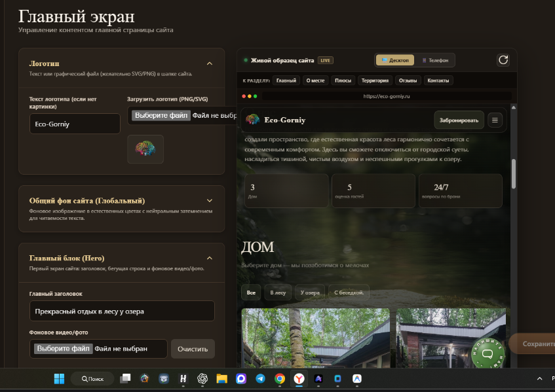The height and width of the screenshot is (392, 555).
Task: Filter houses by 'В лесу'
Action: coord(278,293)
